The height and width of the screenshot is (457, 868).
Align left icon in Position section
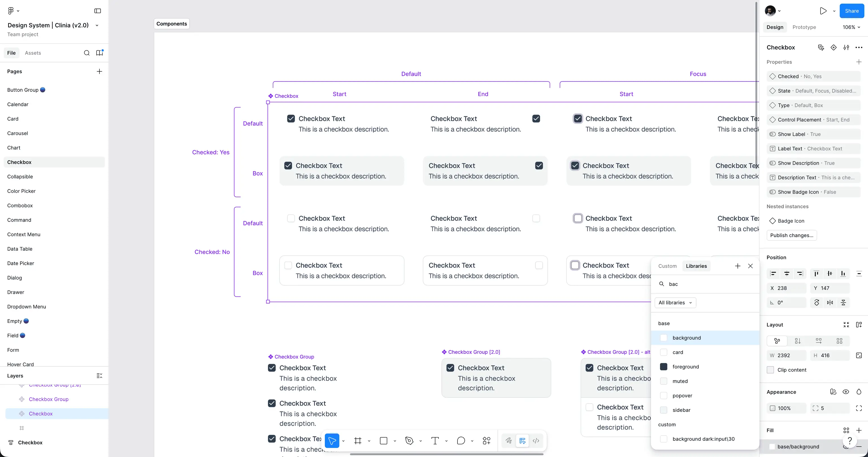coord(773,274)
